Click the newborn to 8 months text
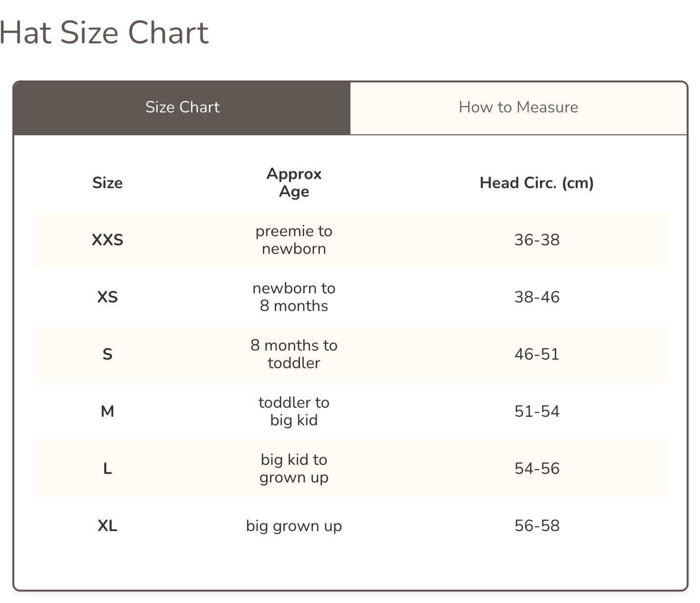700x603 pixels. [294, 297]
